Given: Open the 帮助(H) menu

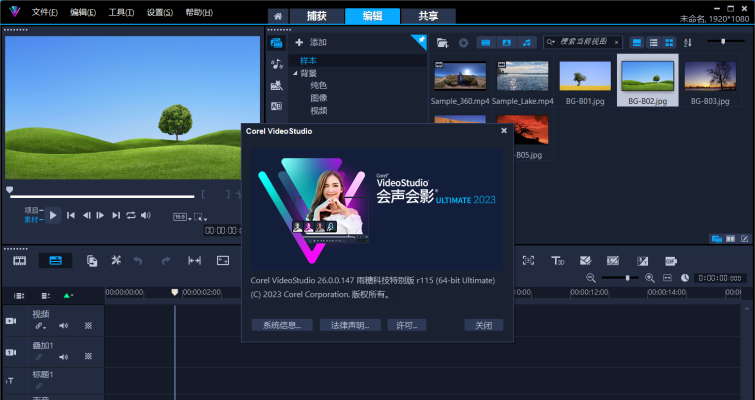Looking at the screenshot, I should click(x=199, y=13).
